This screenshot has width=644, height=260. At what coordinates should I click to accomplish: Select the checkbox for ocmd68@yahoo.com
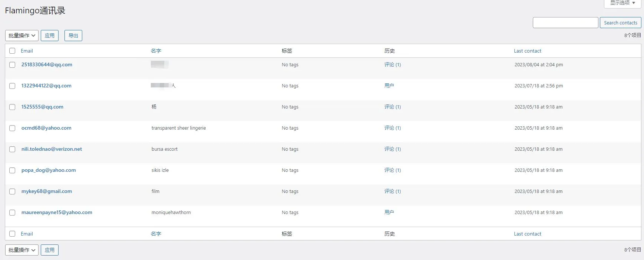click(12, 128)
